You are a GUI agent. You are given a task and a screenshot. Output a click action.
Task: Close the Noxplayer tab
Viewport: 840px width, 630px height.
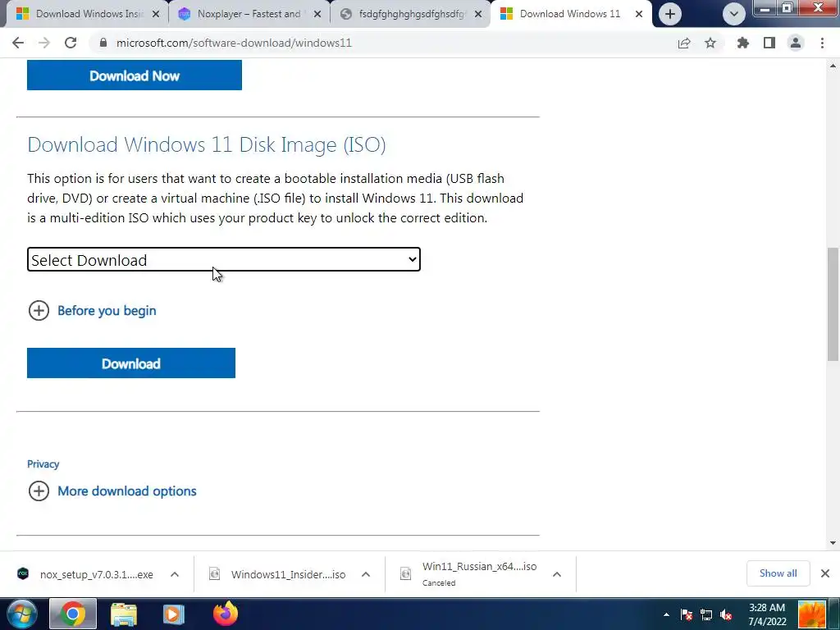(x=317, y=15)
